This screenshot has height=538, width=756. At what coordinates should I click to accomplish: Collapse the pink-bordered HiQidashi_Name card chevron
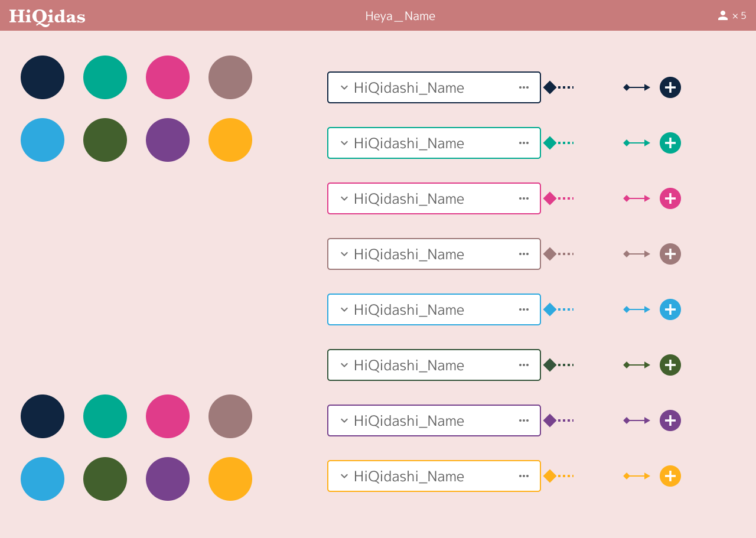coord(344,198)
